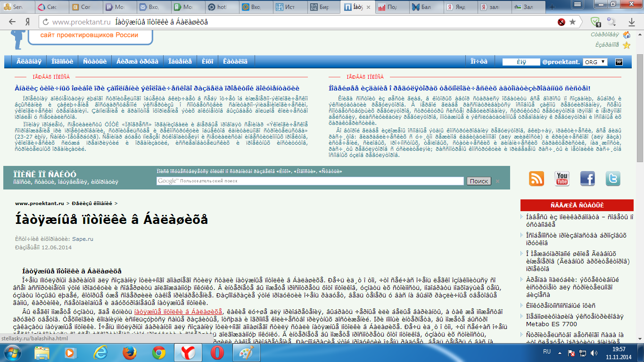644x362 pixels.
Task: Switch to the 'Бир' browser tab
Action: point(323,7)
